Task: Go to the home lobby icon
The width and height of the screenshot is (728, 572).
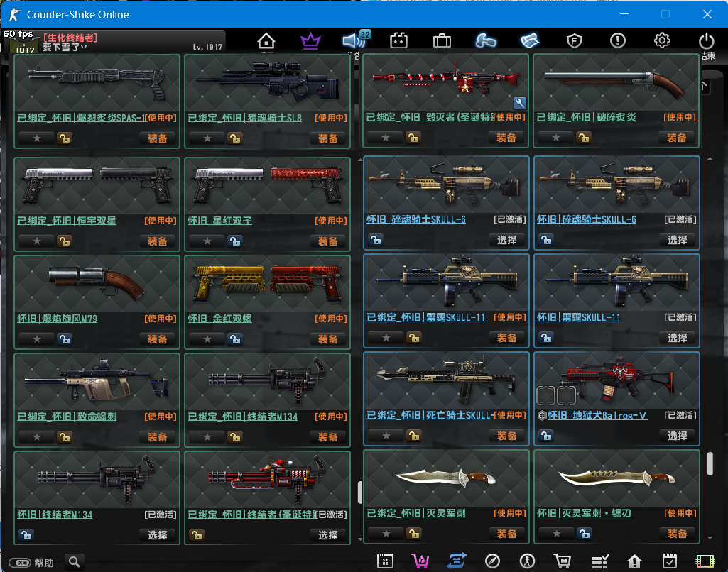Action: coord(266,41)
